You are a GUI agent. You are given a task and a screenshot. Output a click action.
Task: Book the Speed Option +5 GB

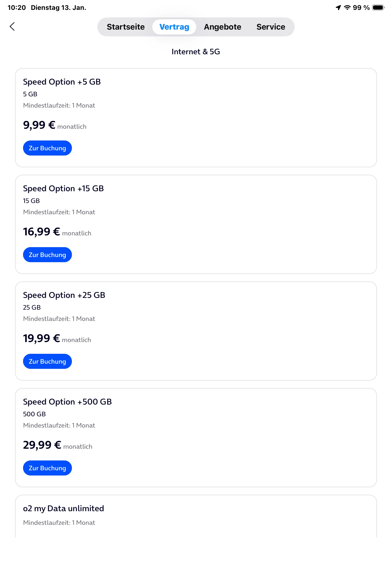[47, 148]
